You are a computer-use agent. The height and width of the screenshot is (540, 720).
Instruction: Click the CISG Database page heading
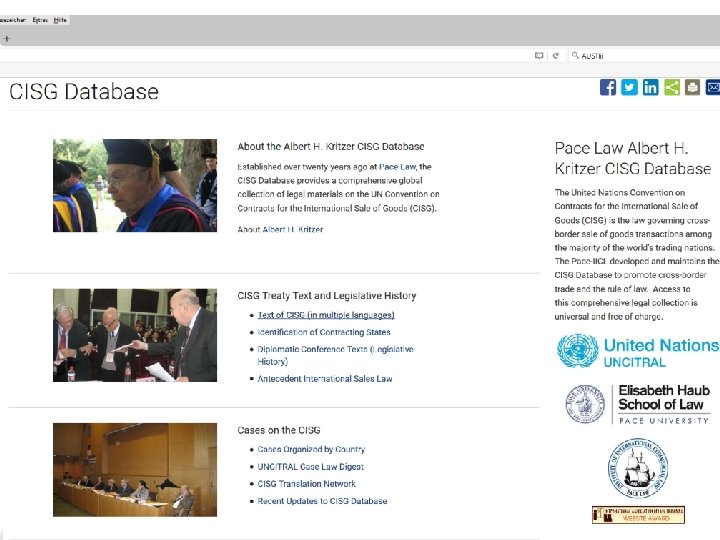point(84,91)
